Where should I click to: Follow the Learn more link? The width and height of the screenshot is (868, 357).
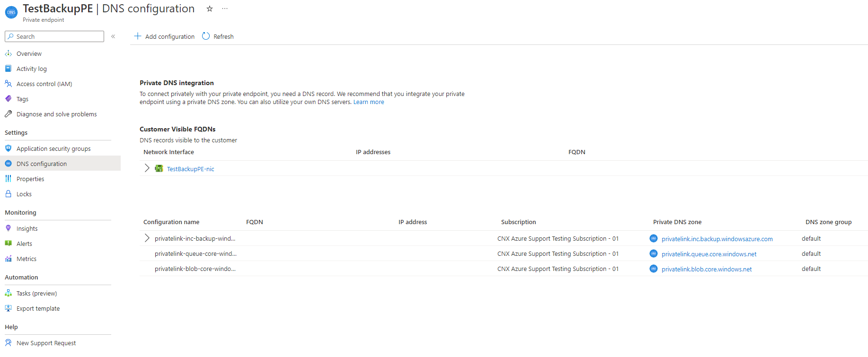click(x=369, y=102)
